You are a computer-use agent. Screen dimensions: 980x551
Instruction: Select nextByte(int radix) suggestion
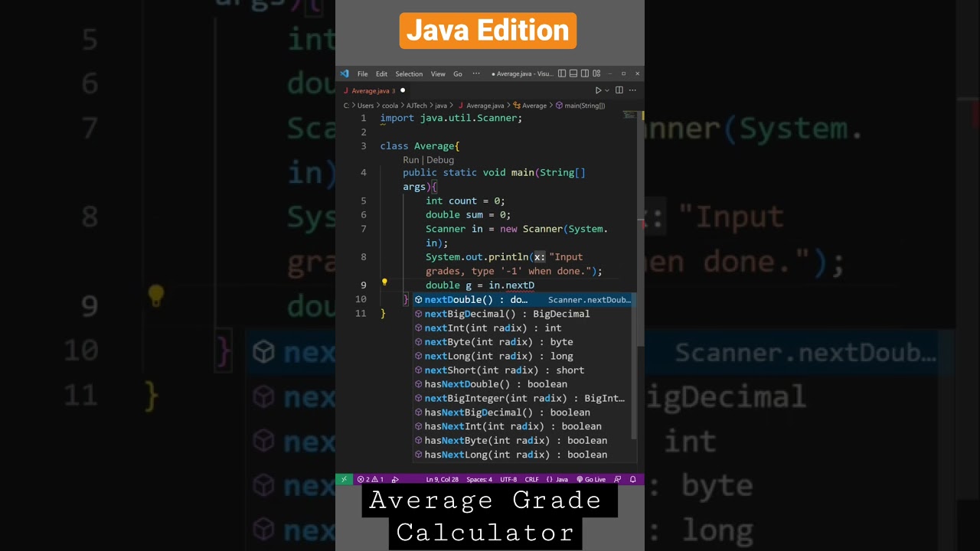pyautogui.click(x=523, y=342)
